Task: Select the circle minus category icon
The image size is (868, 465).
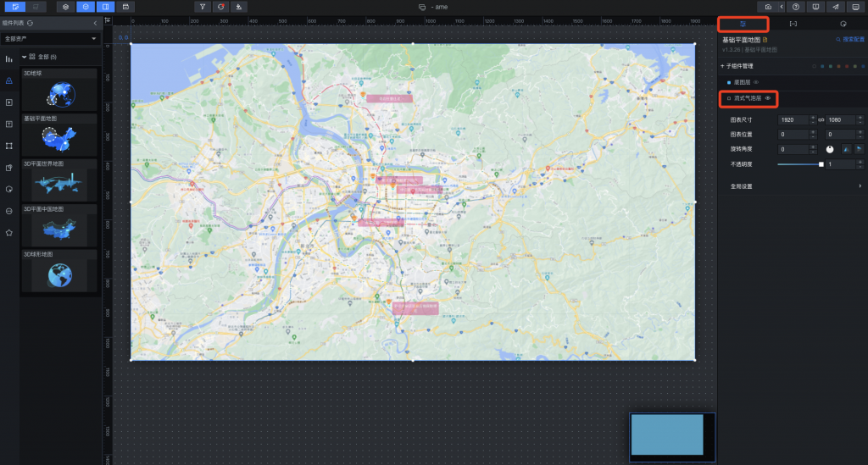Action: point(8,211)
